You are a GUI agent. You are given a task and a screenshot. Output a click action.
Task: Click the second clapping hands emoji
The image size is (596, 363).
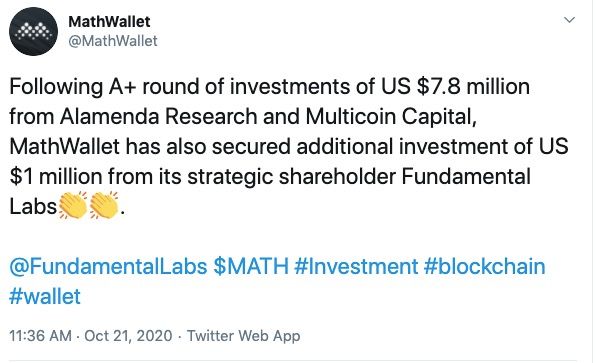tap(104, 206)
